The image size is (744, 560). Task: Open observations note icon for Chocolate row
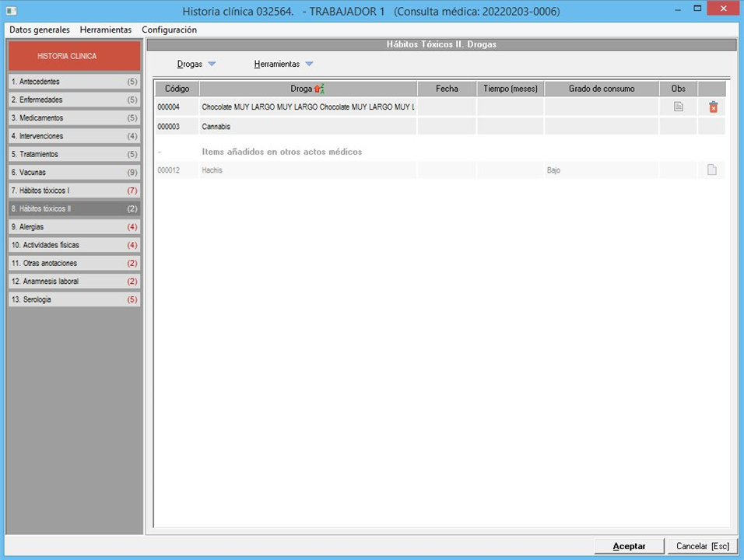click(x=678, y=107)
